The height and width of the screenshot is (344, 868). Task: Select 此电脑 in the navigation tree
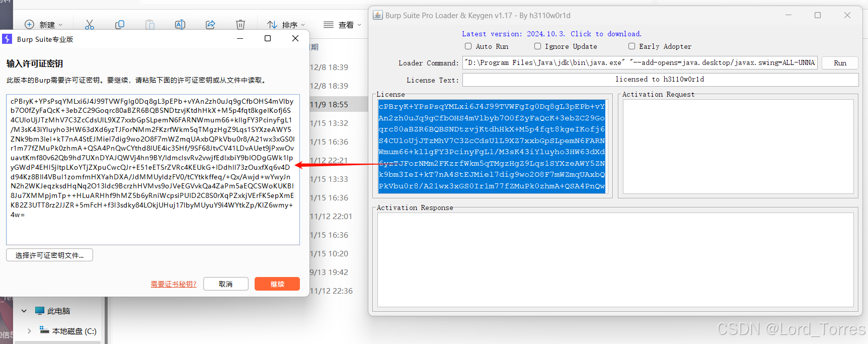(x=52, y=311)
